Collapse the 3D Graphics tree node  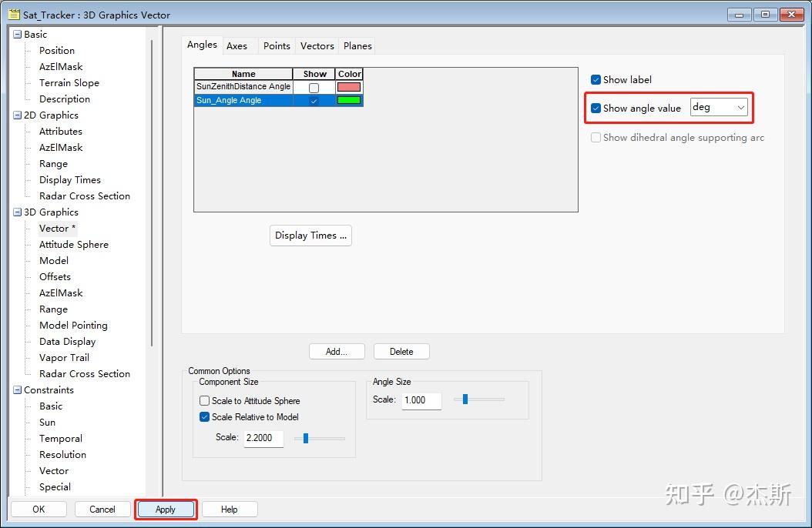tap(17, 212)
